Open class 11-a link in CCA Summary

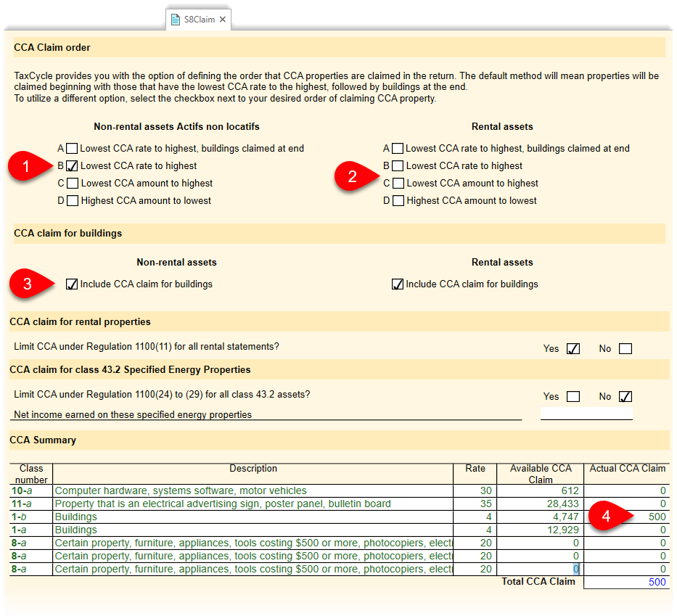click(x=22, y=504)
